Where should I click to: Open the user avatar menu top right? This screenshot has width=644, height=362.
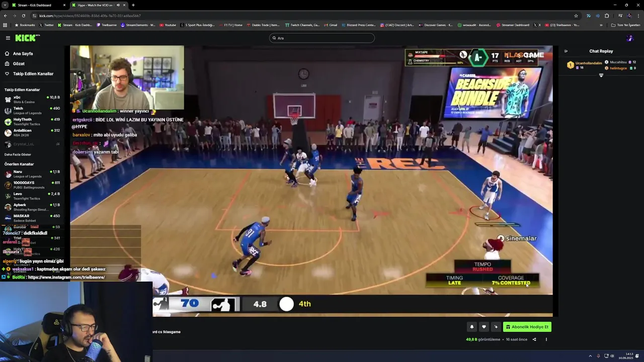click(629, 38)
